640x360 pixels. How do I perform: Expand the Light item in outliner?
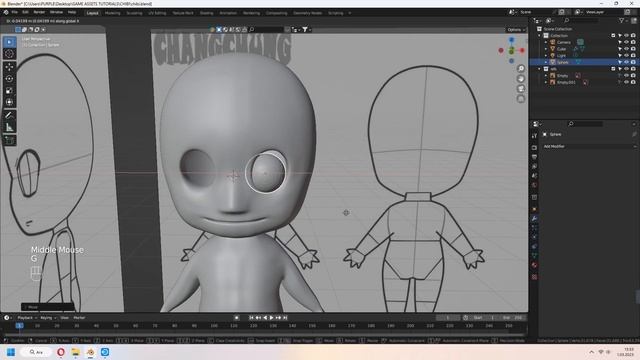(x=546, y=55)
